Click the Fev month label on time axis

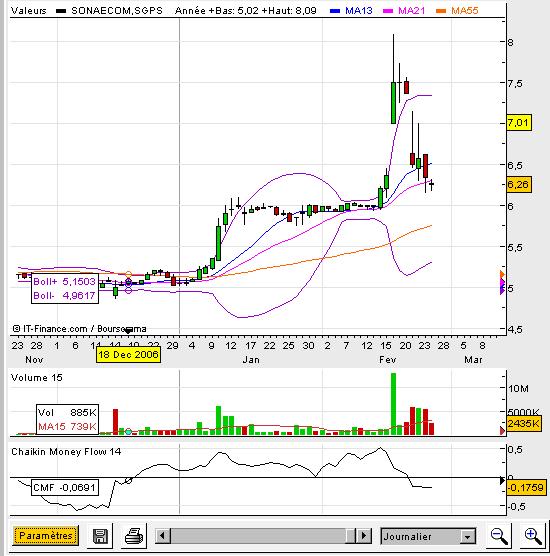coord(388,360)
